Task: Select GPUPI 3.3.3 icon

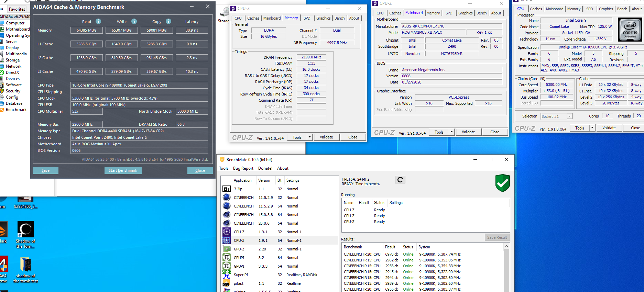Action: point(227,266)
